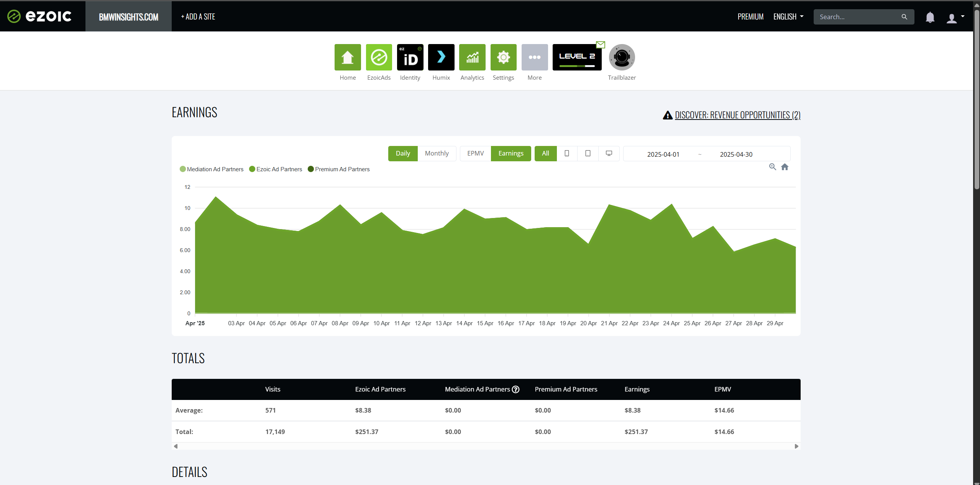Click + Add a Site
Image resolution: width=980 pixels, height=485 pixels.
(198, 16)
